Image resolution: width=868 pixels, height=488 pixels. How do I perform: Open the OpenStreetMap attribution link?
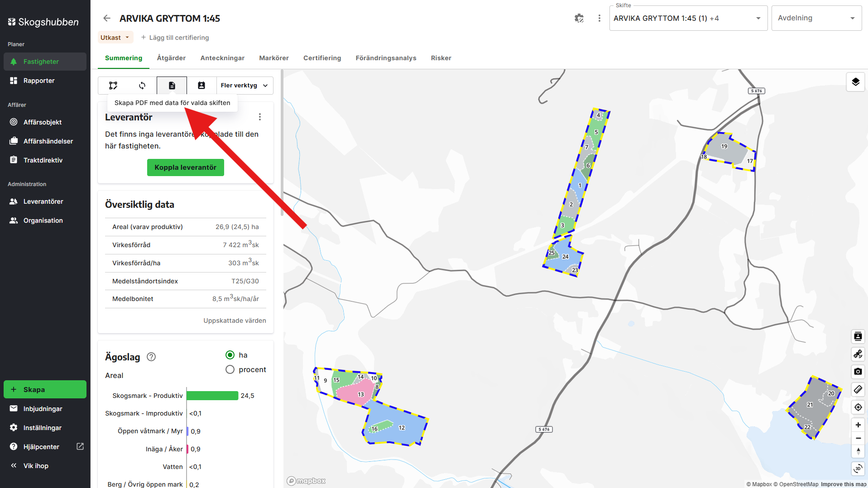pyautogui.click(x=796, y=484)
